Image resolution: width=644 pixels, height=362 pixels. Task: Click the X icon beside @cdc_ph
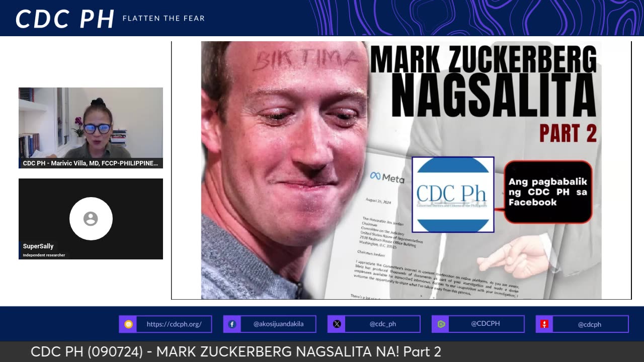pos(337,324)
